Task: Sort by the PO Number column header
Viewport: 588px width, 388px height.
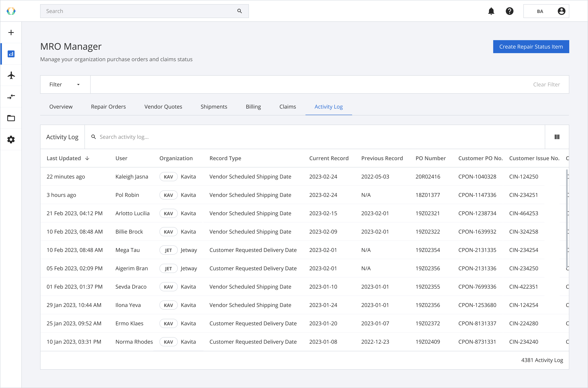Action: (x=430, y=158)
